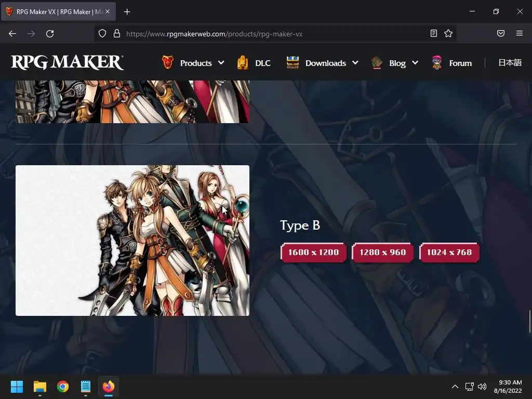
Task: Expand the Products dropdown chevron
Action: (x=221, y=63)
